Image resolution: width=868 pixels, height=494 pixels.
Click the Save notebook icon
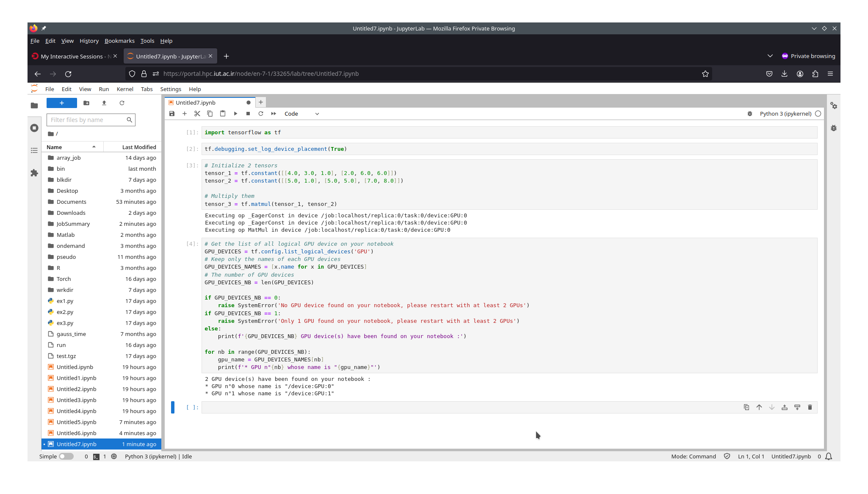(172, 114)
